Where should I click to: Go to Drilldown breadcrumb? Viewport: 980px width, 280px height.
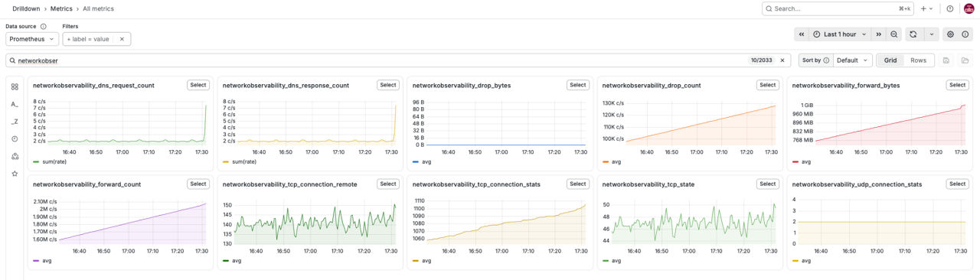pyautogui.click(x=26, y=8)
